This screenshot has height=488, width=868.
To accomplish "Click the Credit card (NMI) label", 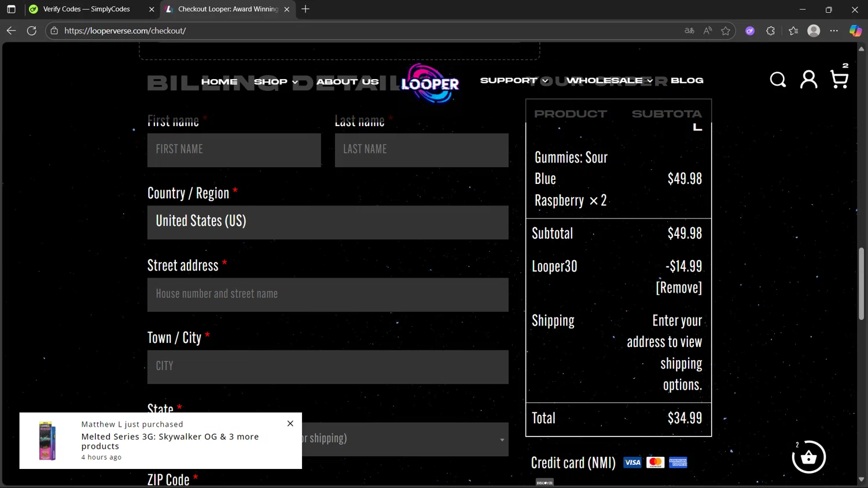I will pos(573,463).
